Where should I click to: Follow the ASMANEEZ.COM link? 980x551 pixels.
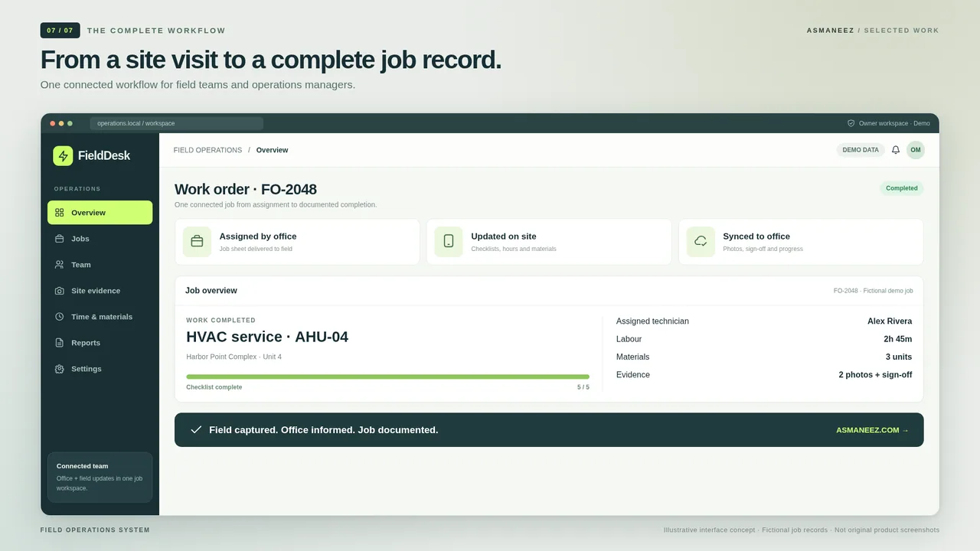pos(873,430)
